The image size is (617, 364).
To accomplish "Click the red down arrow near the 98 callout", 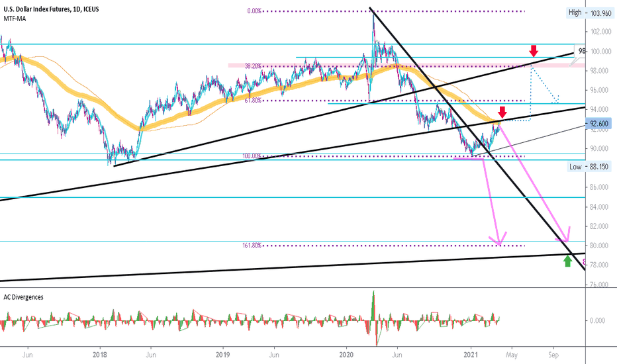I will [x=534, y=51].
